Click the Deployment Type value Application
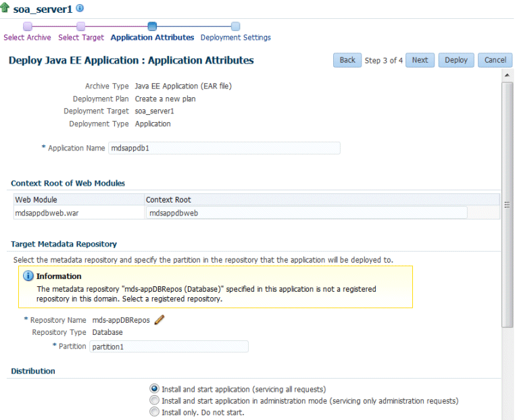Image resolution: width=515 pixels, height=420 pixels. pyautogui.click(x=153, y=124)
